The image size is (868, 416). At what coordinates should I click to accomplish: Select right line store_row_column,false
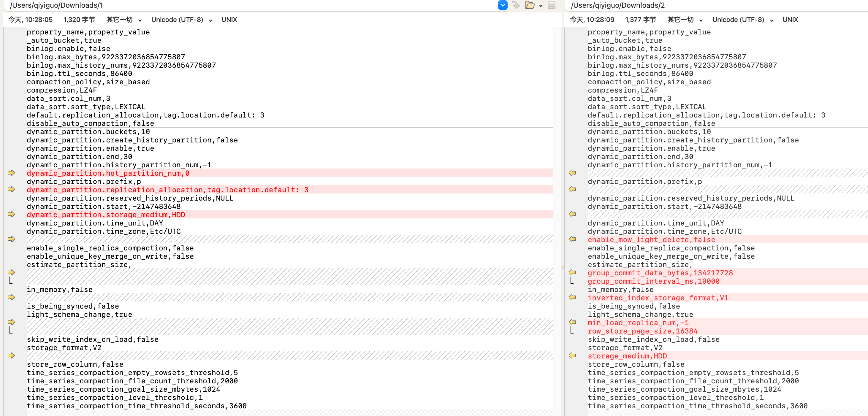tap(636, 364)
